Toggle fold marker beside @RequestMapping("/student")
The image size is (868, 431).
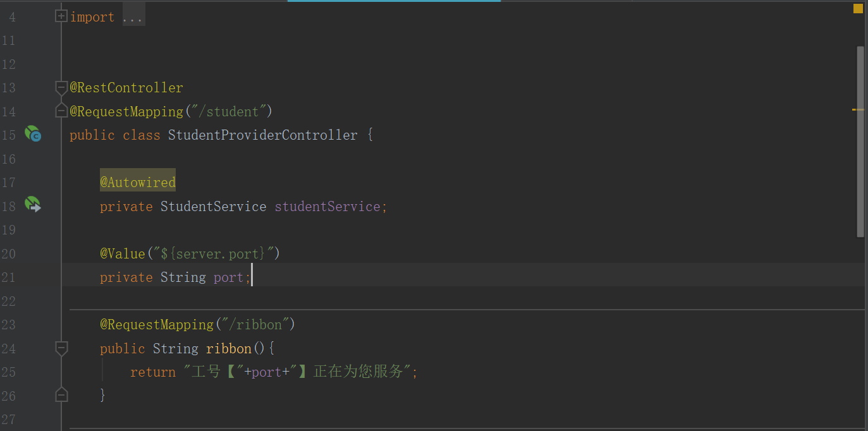(x=61, y=111)
